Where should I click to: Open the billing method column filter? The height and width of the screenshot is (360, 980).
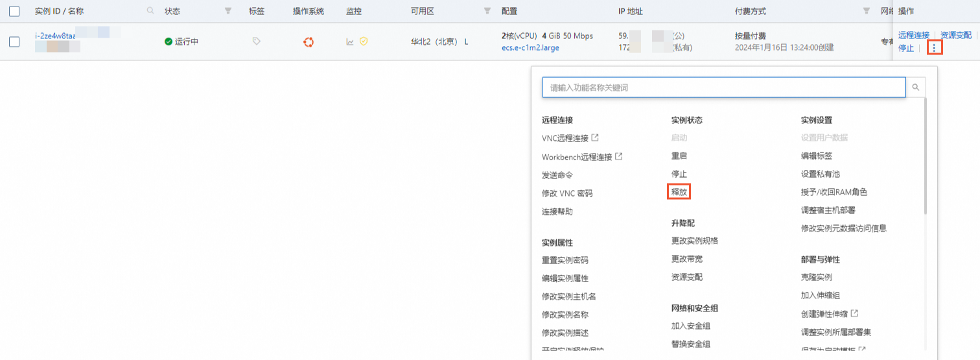(867, 11)
